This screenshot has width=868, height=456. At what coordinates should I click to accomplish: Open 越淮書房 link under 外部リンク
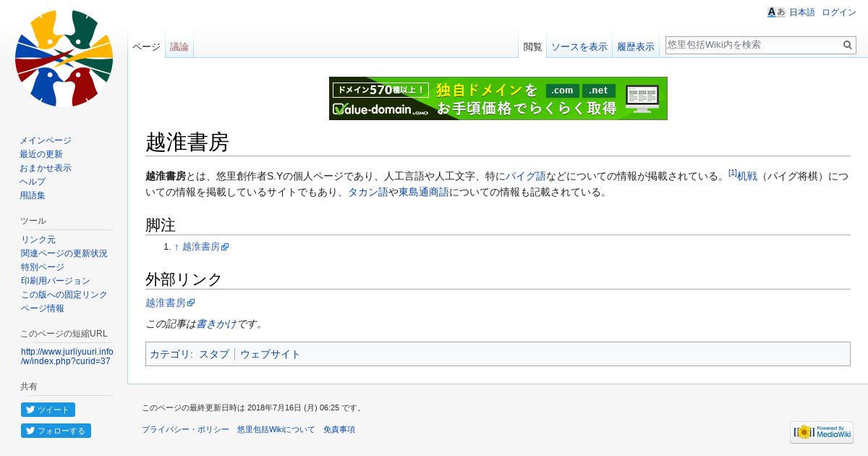click(x=170, y=303)
